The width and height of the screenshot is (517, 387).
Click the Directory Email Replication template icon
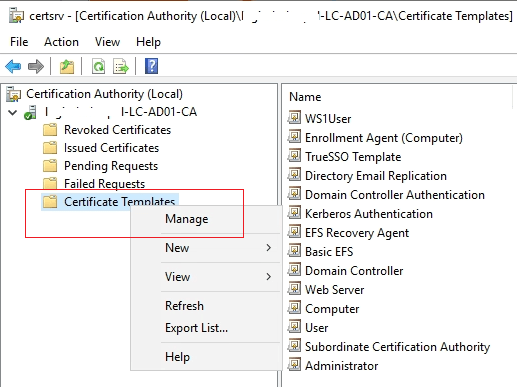pos(294,174)
